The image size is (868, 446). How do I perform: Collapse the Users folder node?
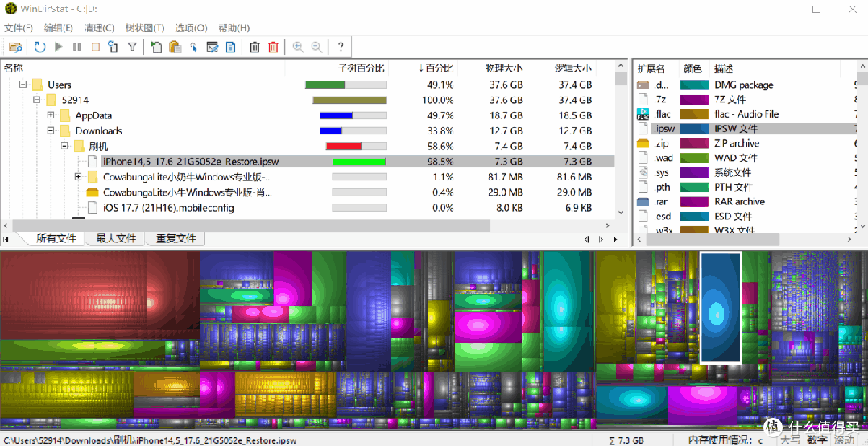tap(23, 85)
